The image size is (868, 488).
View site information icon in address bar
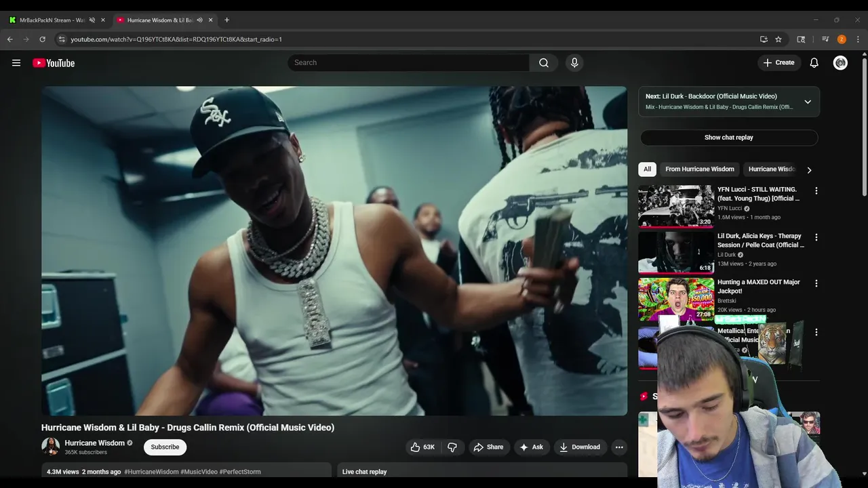click(62, 39)
